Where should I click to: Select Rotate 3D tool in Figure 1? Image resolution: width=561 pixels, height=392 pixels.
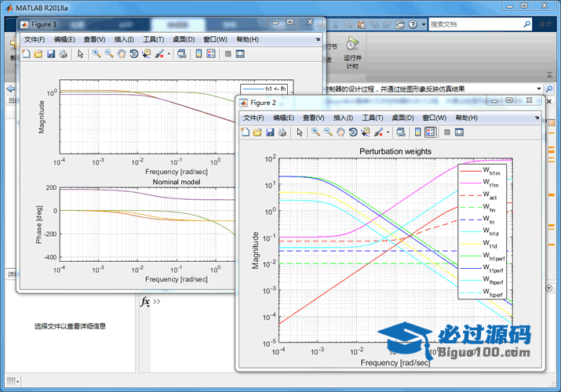[x=134, y=54]
